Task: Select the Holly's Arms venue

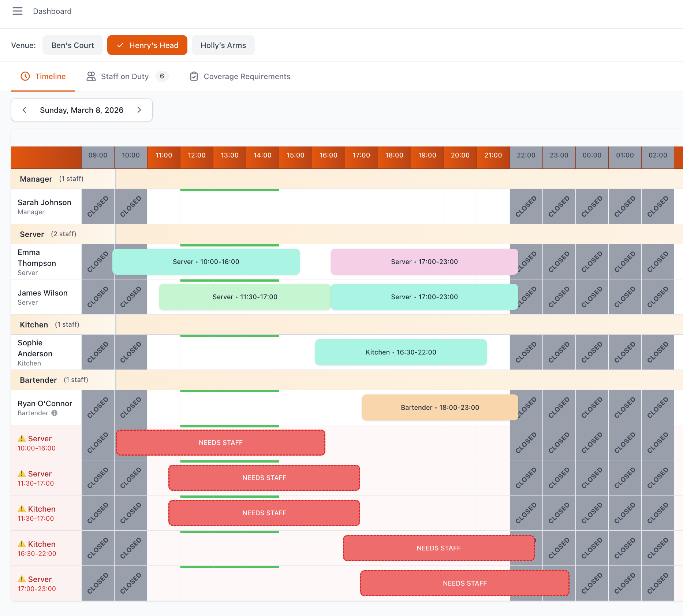Action: [x=223, y=45]
